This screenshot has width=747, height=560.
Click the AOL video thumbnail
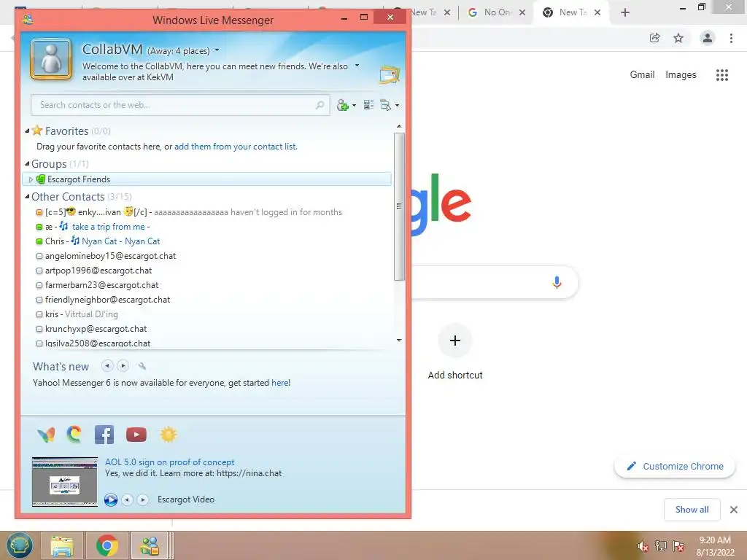[65, 481]
